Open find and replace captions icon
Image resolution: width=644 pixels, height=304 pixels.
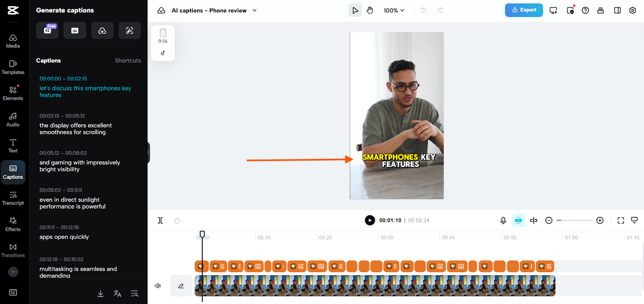tap(134, 294)
